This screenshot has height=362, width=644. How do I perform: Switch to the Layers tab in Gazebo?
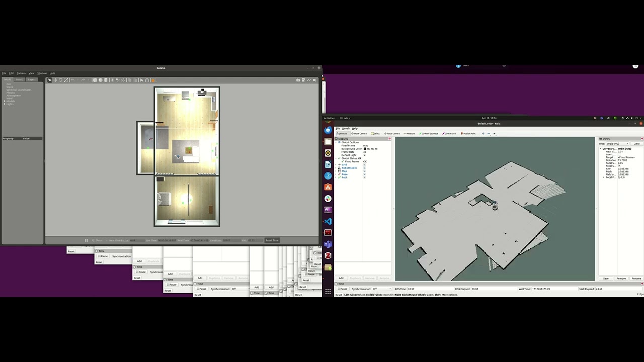coord(32,79)
